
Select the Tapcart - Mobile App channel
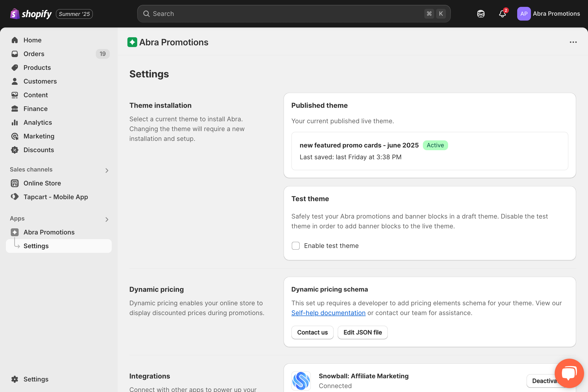[x=56, y=197]
